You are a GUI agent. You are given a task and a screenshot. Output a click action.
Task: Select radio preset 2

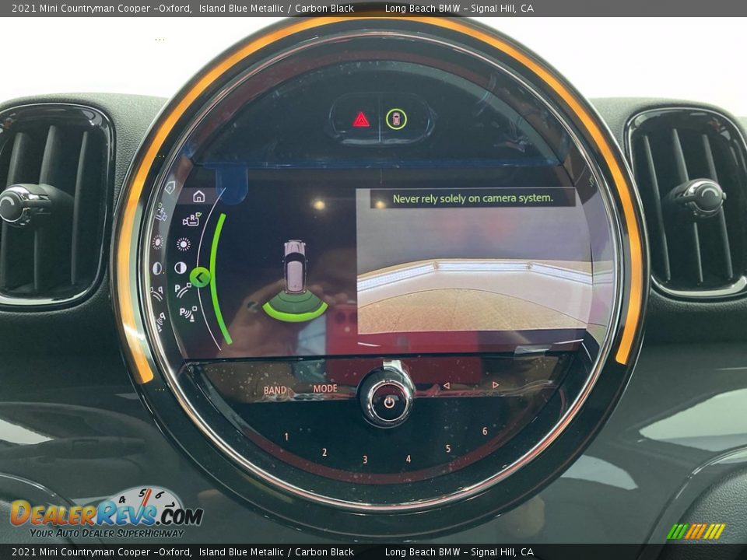(x=324, y=452)
